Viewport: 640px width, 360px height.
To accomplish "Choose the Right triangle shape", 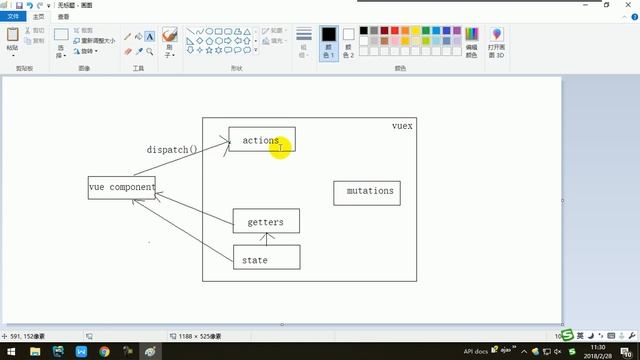I will (190, 41).
